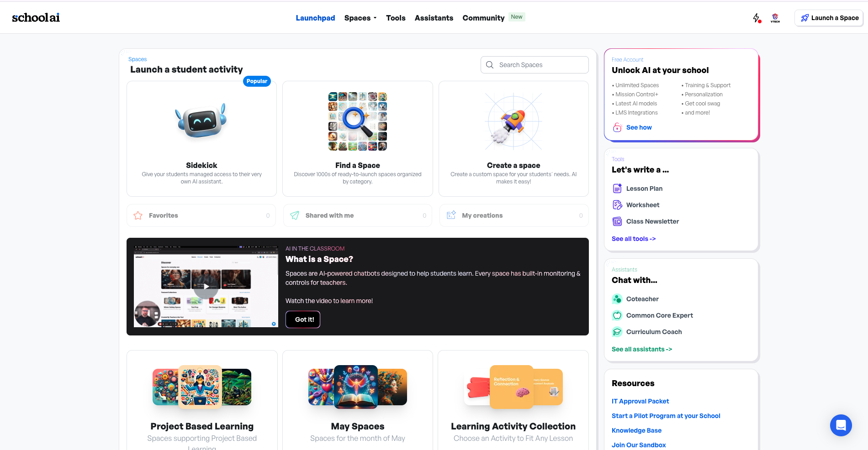Screen dimensions: 868x450
Task: Open the Assistants menu item
Action: pos(434,18)
